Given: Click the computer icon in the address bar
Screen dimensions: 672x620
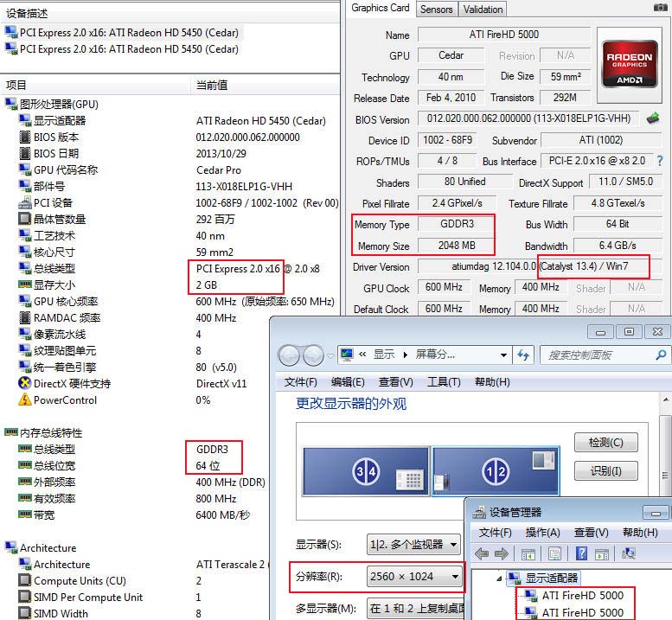Looking at the screenshot, I should pos(347,355).
